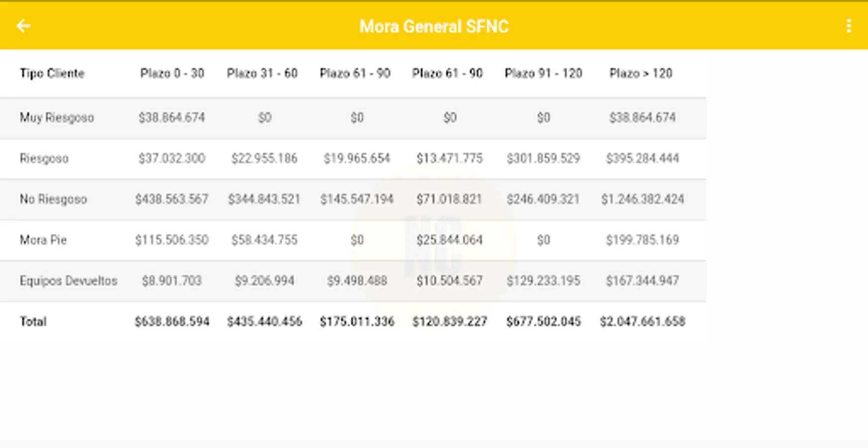
Task: Click the Plazo 91 - 120 header
Action: point(543,74)
